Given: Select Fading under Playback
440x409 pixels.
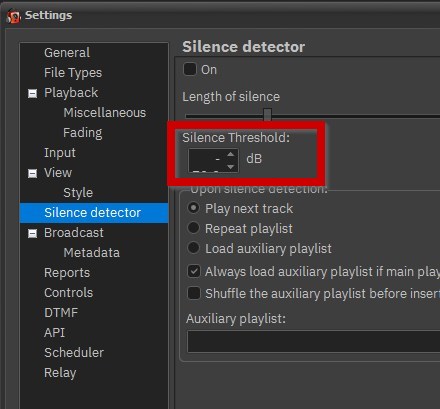Looking at the screenshot, I should (83, 133).
